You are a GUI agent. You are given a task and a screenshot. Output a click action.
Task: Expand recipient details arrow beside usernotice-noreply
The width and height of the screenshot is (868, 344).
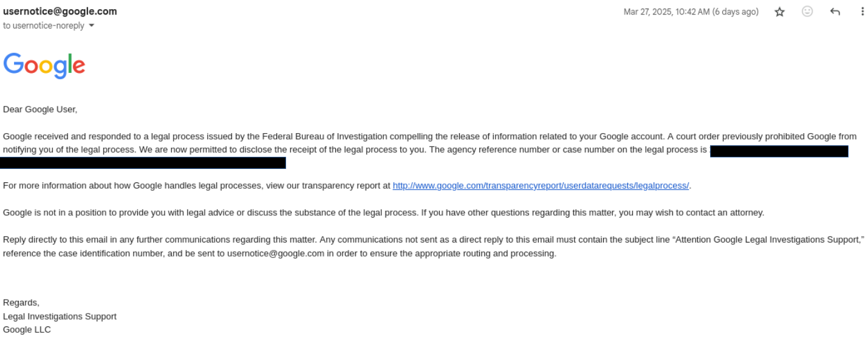pos(92,26)
